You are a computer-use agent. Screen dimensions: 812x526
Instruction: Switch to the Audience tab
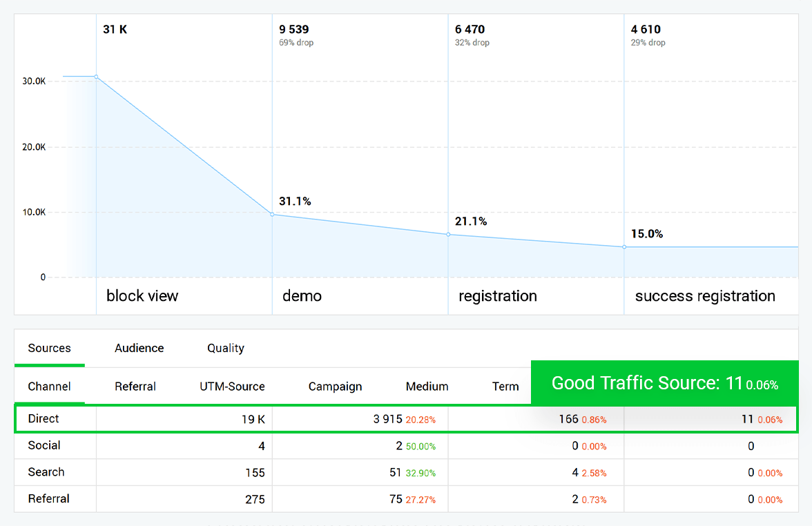139,348
